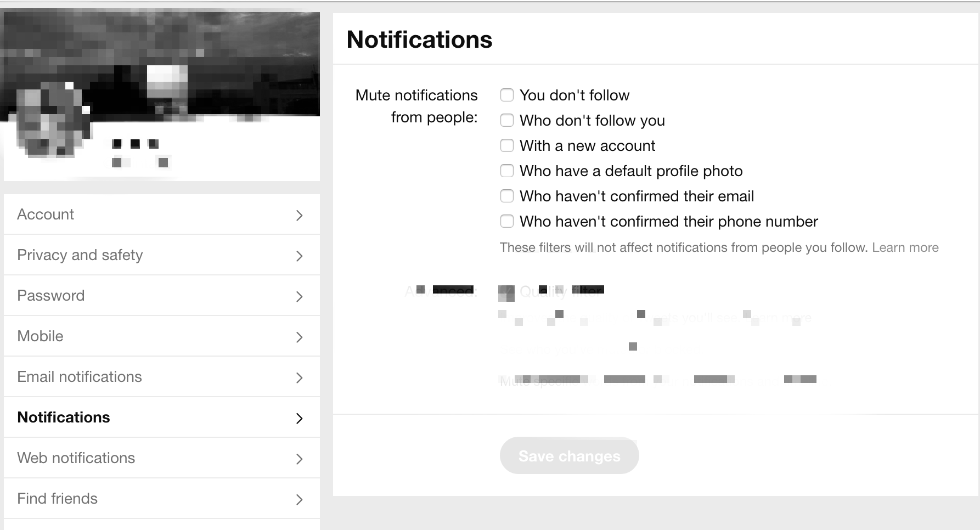Open the Learn more link
The width and height of the screenshot is (980, 530).
click(x=905, y=247)
